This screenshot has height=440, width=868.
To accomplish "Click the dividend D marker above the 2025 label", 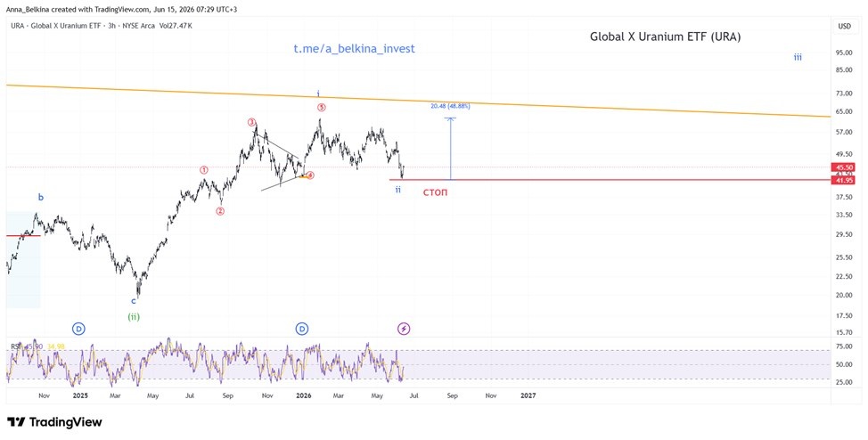I will (78, 329).
